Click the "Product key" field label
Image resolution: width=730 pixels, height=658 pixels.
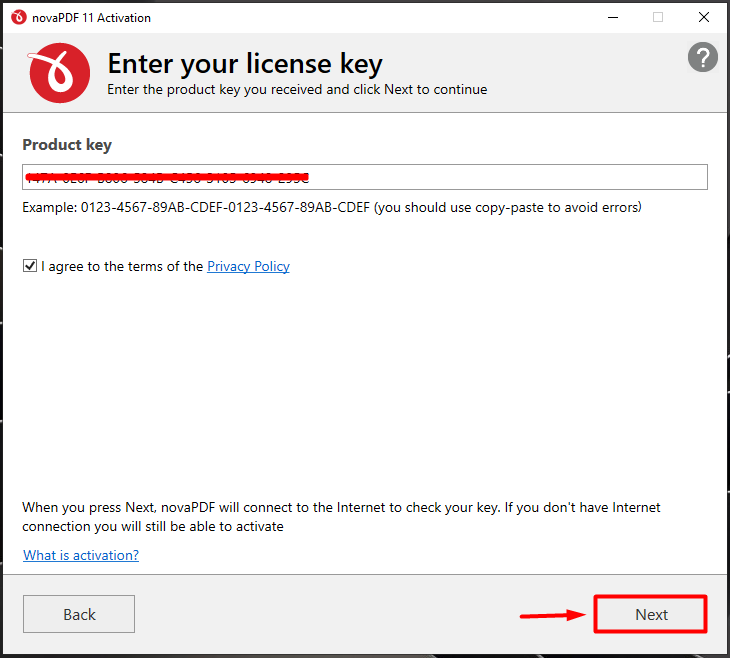[67, 145]
